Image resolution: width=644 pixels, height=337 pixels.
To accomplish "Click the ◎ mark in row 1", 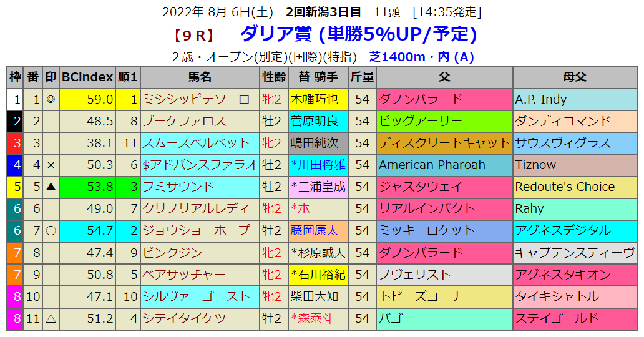I will 51,99.
